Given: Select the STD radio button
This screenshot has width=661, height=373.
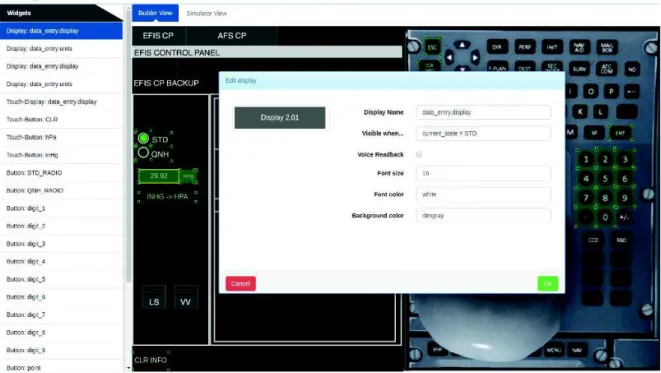Looking at the screenshot, I should point(143,138).
